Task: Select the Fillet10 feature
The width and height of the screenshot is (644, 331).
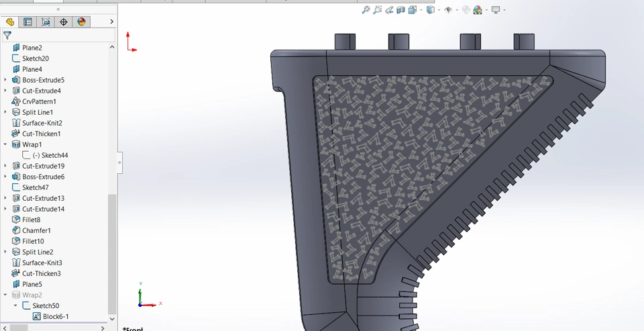Action: click(x=33, y=241)
